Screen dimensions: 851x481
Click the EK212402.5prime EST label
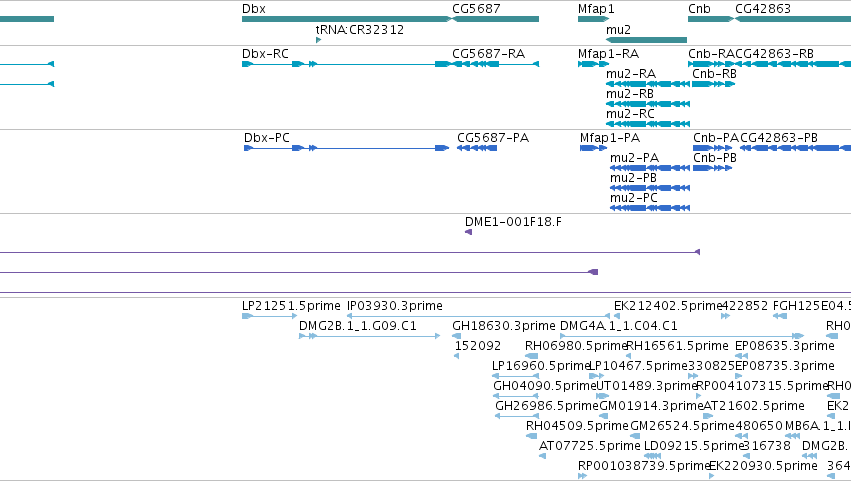coord(668,306)
